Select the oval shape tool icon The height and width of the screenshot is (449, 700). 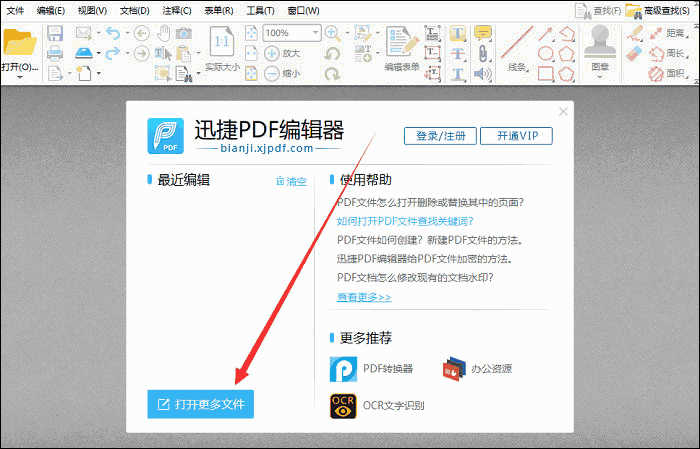tap(546, 53)
